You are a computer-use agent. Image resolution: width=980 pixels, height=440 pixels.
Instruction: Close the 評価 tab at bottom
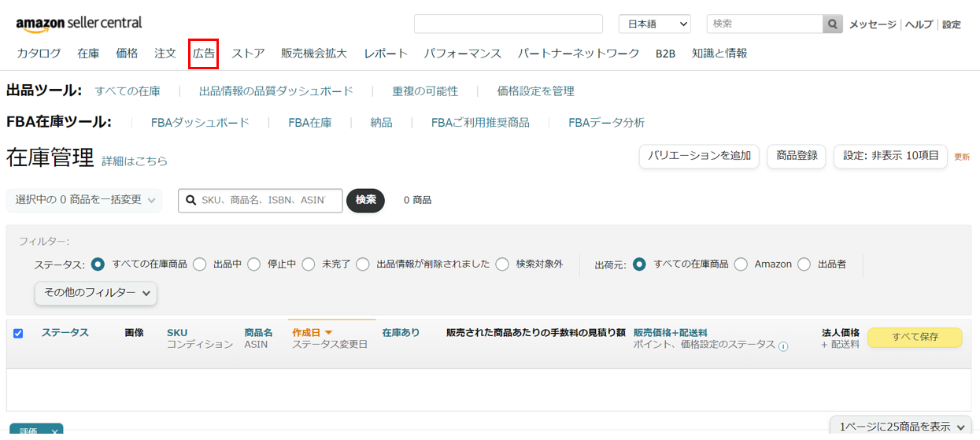54,431
